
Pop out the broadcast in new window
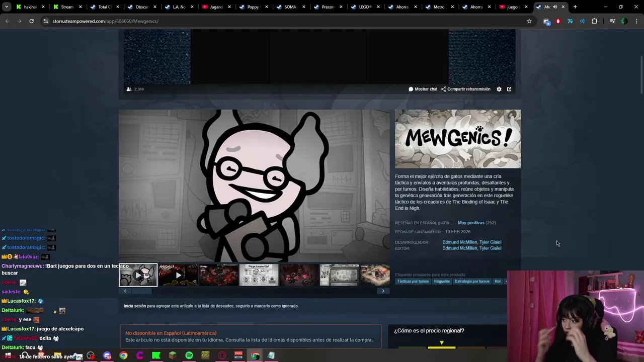click(509, 89)
